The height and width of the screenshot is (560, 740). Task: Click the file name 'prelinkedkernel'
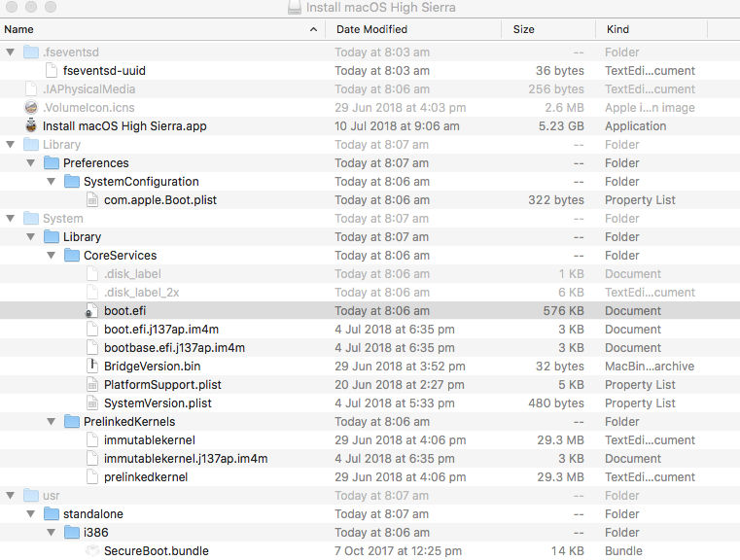point(146,477)
